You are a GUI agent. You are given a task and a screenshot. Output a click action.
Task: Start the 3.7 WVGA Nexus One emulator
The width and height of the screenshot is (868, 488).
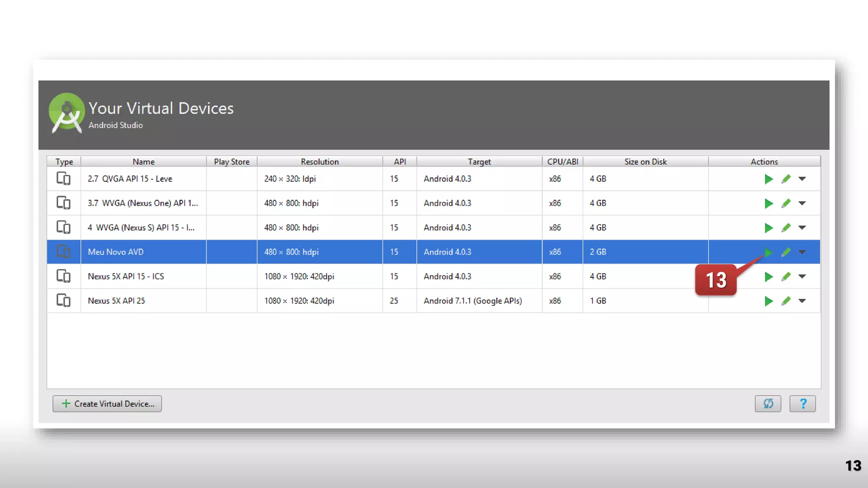point(768,204)
